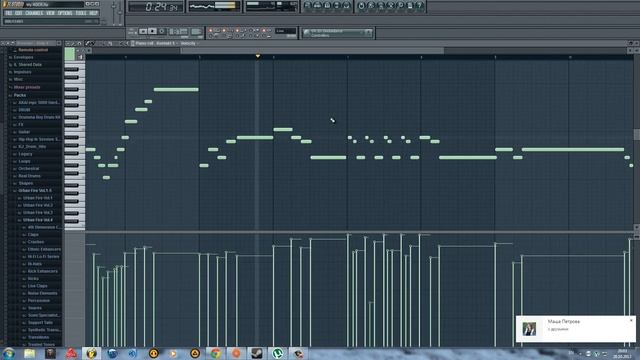Open the Real Drums pack folder
640x360 pixels.
pos(29,176)
